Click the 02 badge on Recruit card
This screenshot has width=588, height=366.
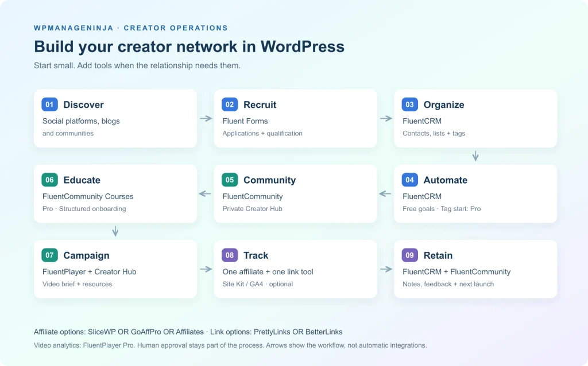[230, 104]
